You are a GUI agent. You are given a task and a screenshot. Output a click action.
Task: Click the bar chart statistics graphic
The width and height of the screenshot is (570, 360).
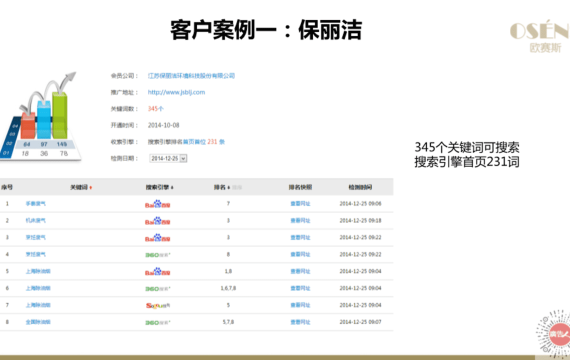[41, 116]
